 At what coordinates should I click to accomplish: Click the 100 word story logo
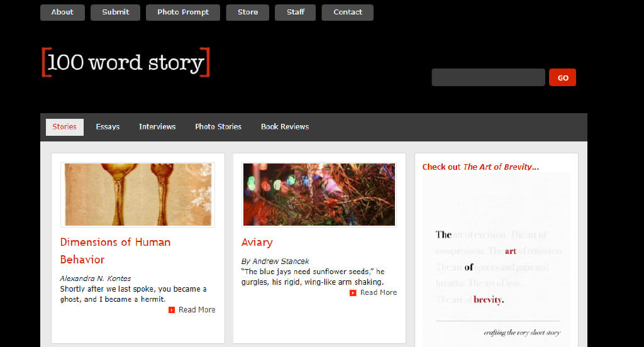click(x=126, y=62)
